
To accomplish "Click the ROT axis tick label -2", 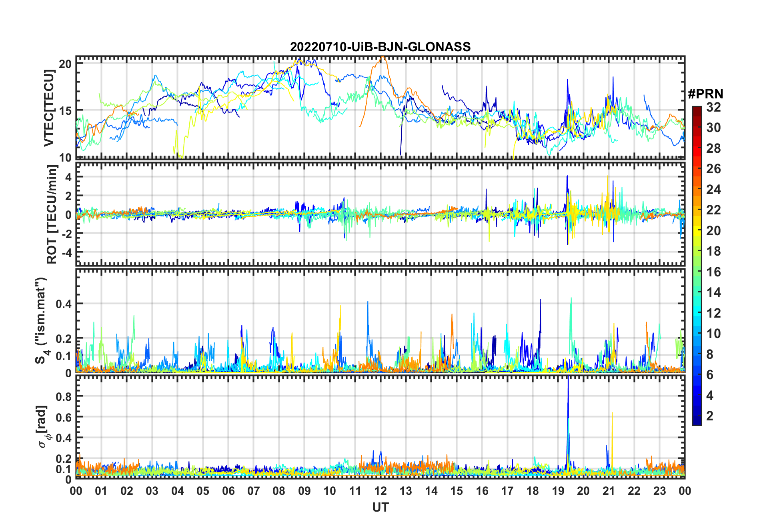I will click(x=67, y=234).
